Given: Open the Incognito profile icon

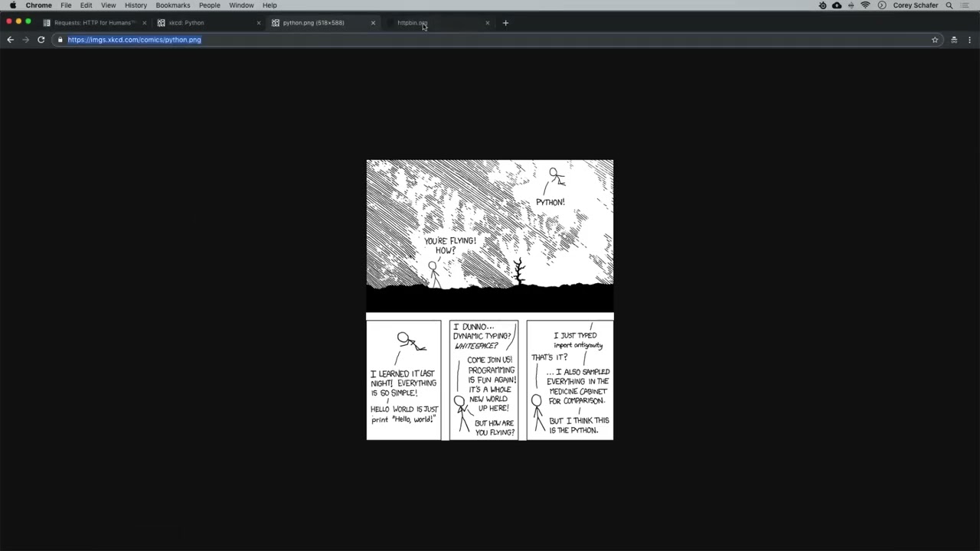Looking at the screenshot, I should pyautogui.click(x=954, y=40).
